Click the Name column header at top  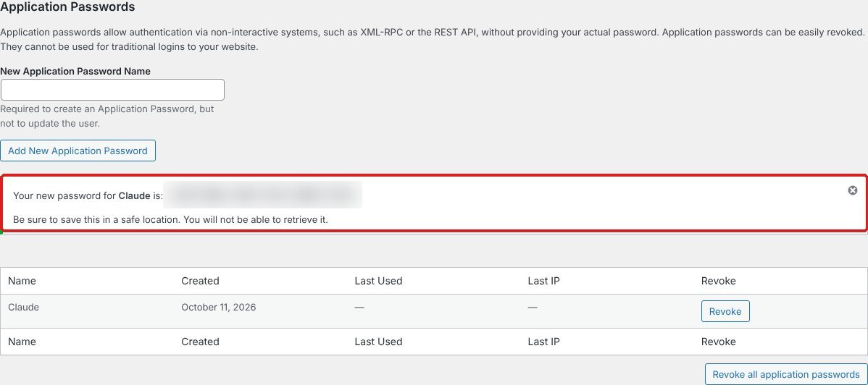(x=22, y=281)
